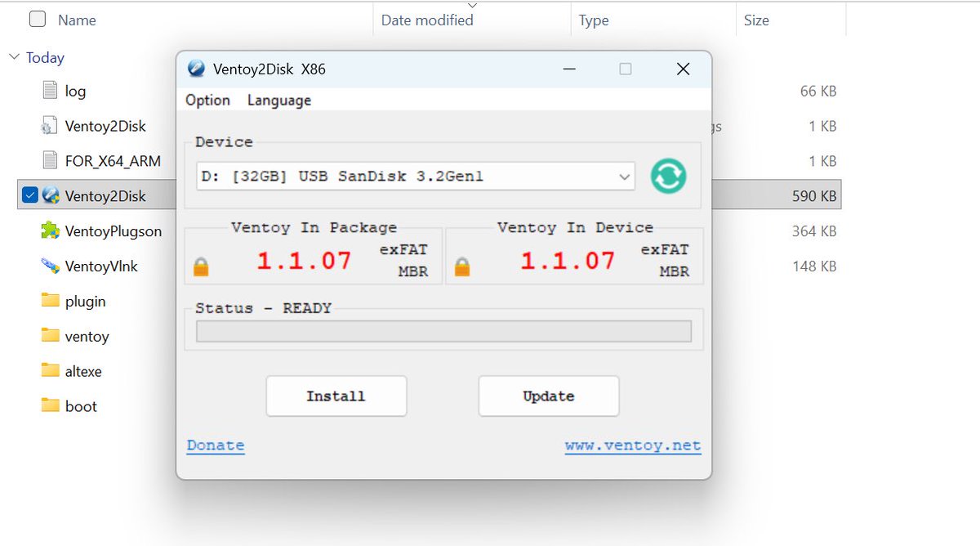
Task: Click the lock icon under Ventoy In Package
Action: click(x=201, y=266)
